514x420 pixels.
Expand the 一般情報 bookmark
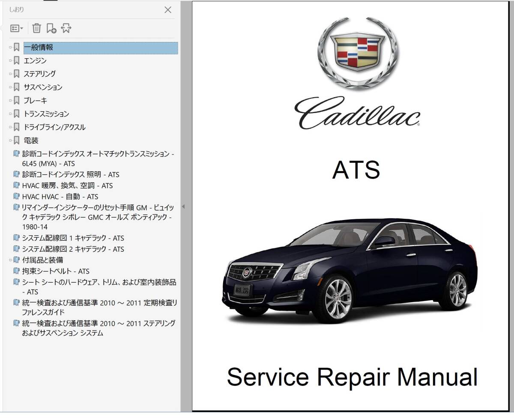[x=10, y=48]
